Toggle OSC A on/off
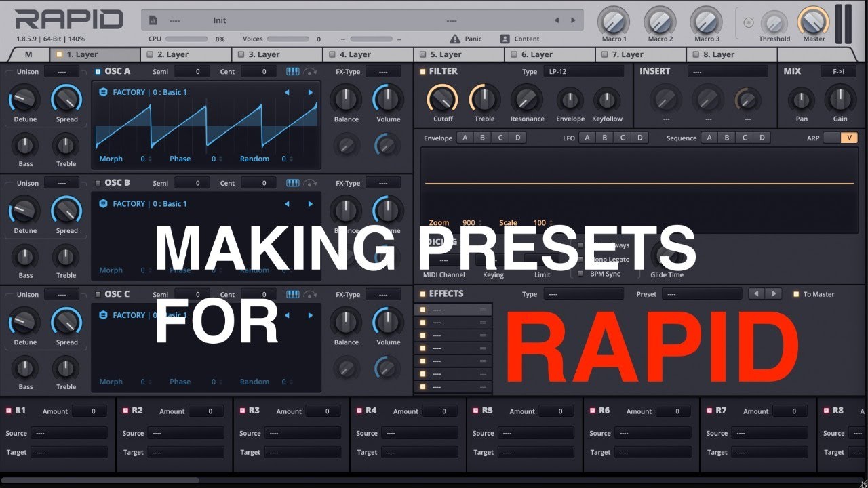Image resolution: width=868 pixels, height=488 pixels. click(98, 71)
